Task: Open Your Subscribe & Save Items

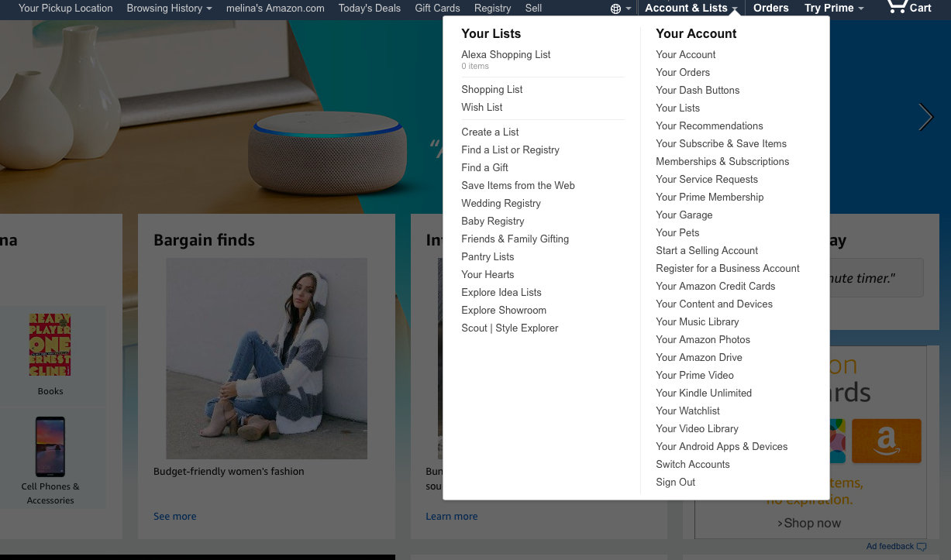Action: (721, 143)
